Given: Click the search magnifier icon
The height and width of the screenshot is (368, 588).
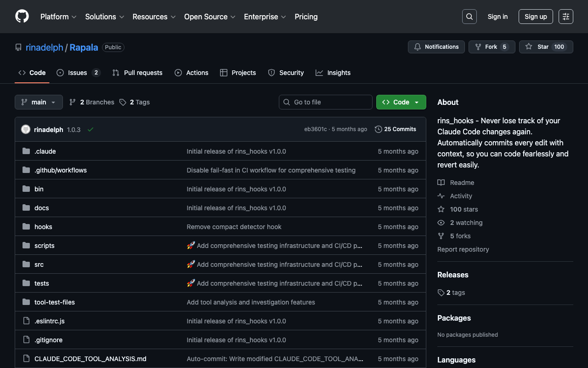Looking at the screenshot, I should (x=469, y=17).
